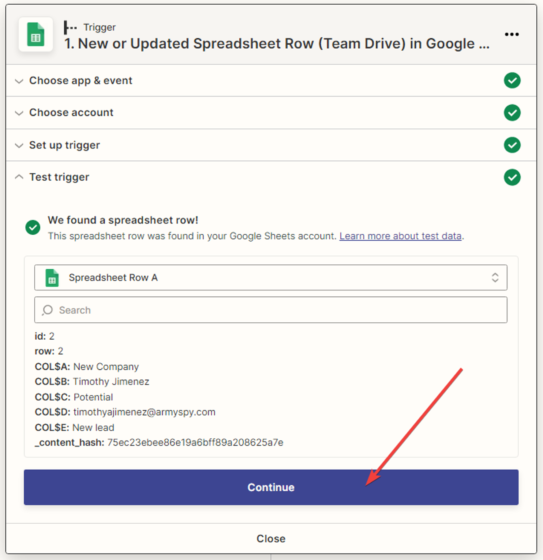
Task: Click green checkmark for Set up trigger
Action: pyautogui.click(x=512, y=145)
